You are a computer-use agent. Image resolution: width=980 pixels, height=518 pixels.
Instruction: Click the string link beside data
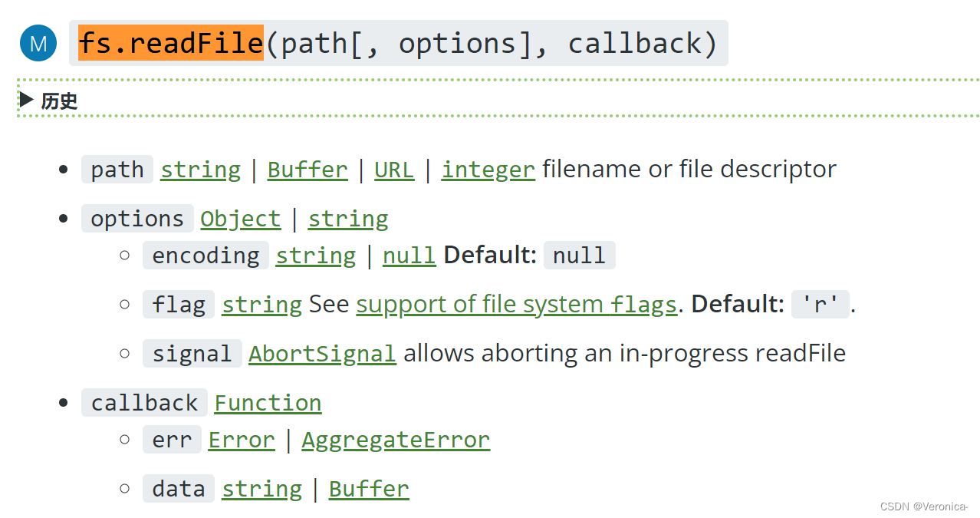[x=262, y=488]
